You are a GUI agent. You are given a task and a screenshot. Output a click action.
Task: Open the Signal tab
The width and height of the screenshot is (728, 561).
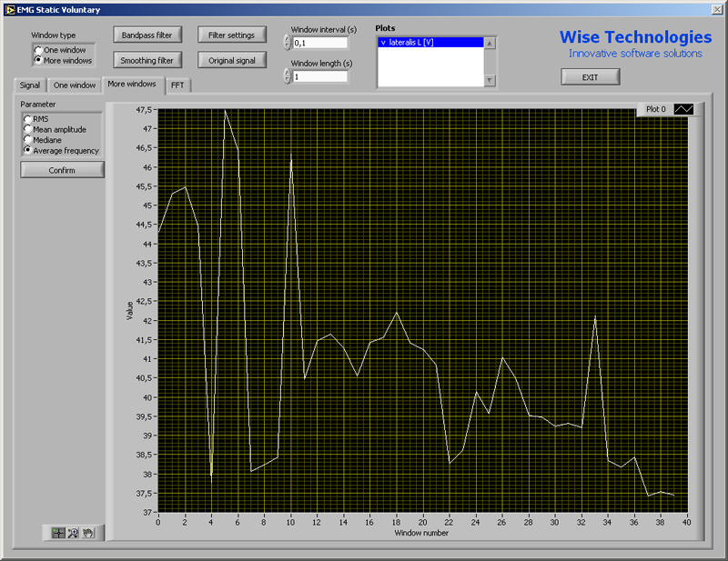30,85
